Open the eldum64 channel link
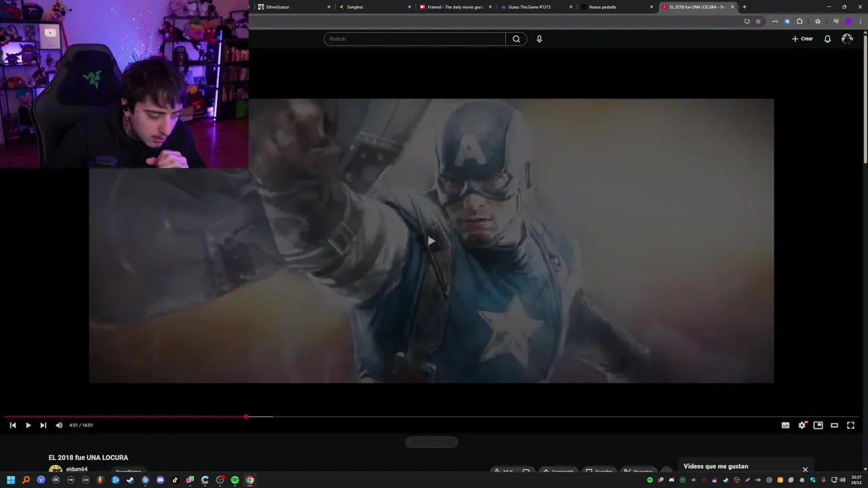The width and height of the screenshot is (868, 488). click(x=77, y=469)
